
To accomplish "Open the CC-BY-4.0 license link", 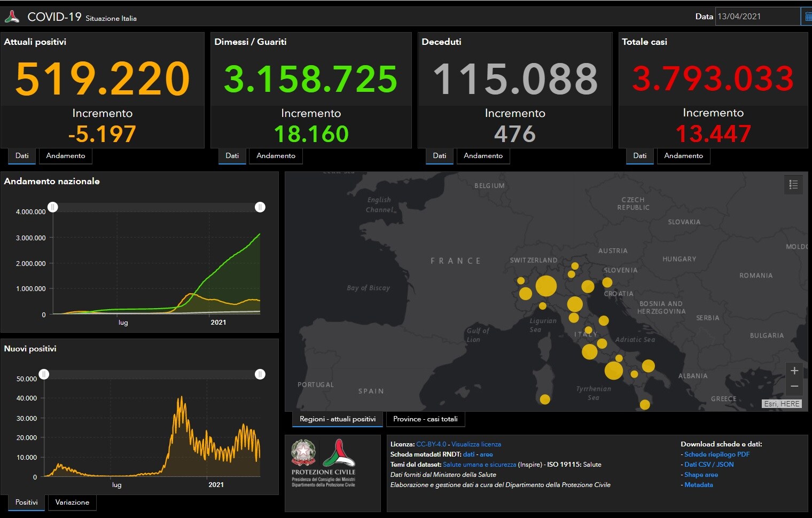I will [431, 444].
